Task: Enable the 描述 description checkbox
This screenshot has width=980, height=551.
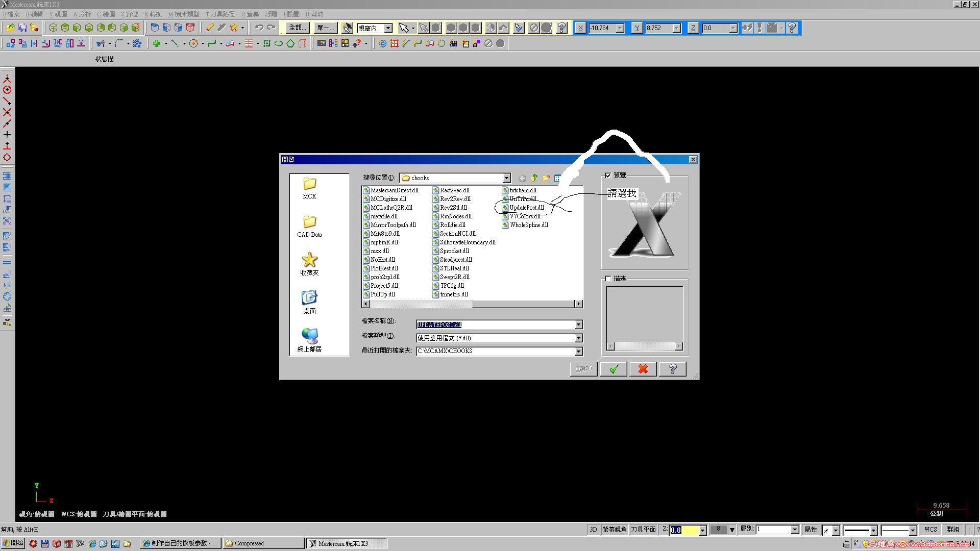Action: pos(608,279)
